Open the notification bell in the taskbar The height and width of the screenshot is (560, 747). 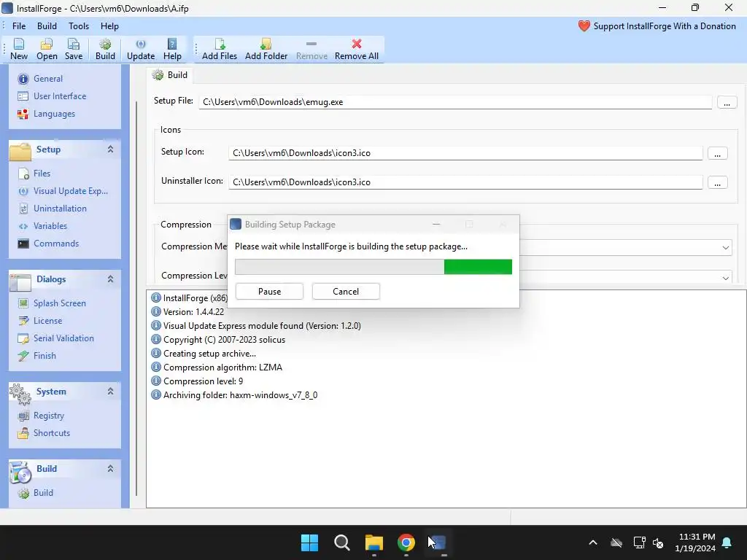click(727, 542)
